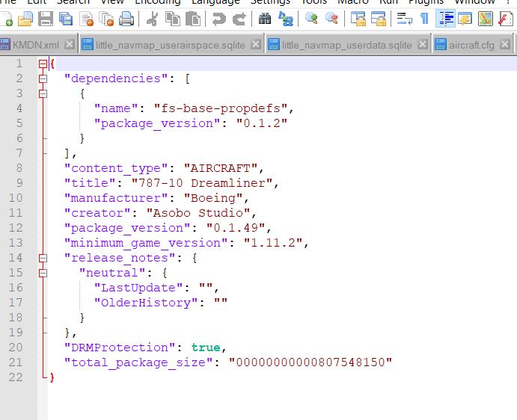Toggle the Word Wrap toolbar button
Screen dimensions: 517x420
[x=404, y=19]
